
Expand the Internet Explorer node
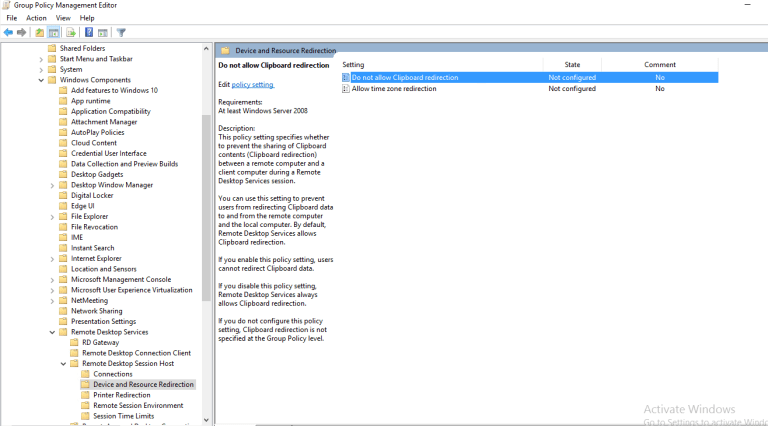click(52, 259)
